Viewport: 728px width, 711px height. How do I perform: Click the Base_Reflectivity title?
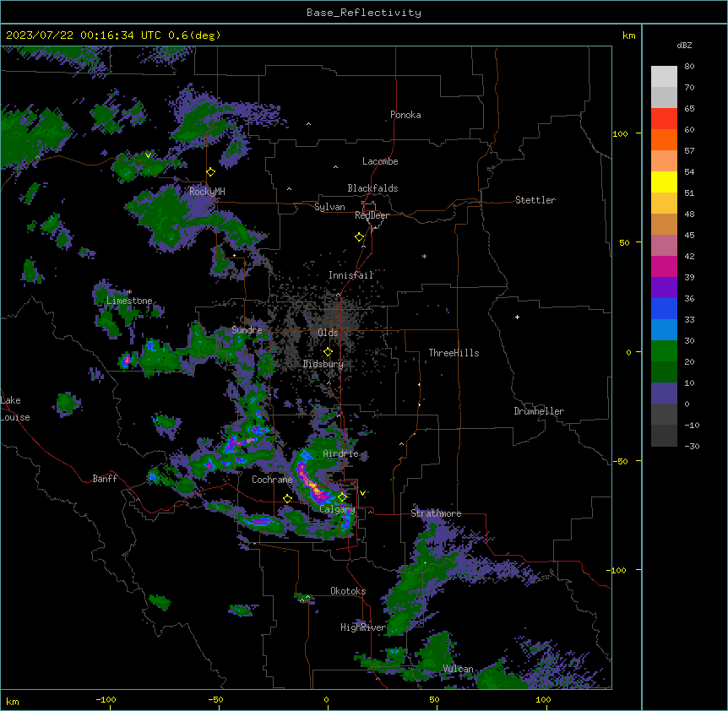point(364,13)
